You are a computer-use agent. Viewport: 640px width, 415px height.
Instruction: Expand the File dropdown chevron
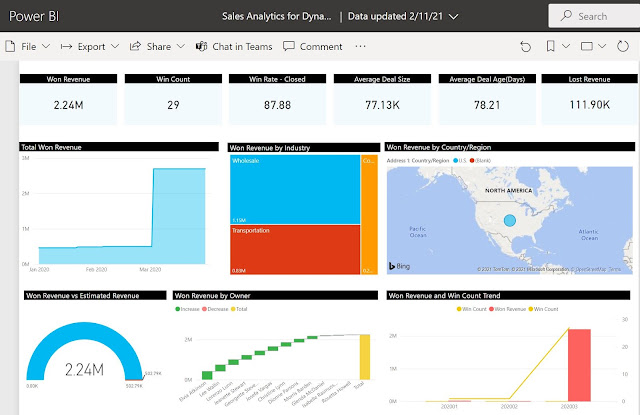[x=46, y=46]
